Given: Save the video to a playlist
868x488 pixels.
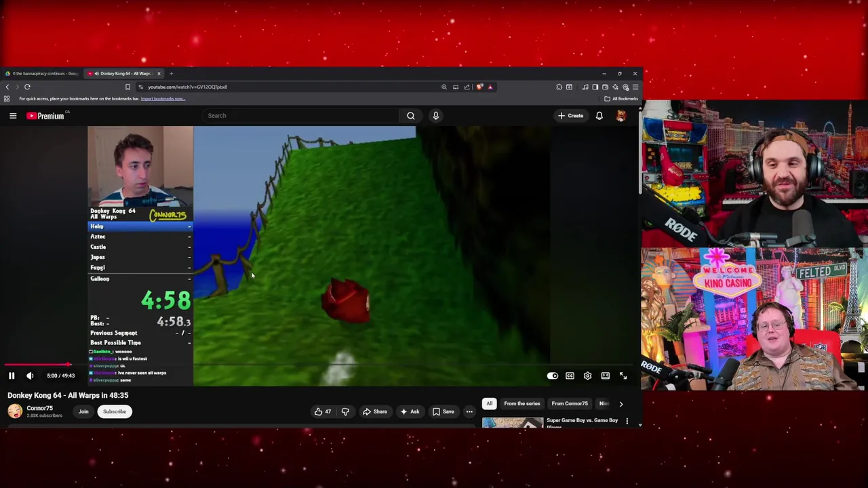Looking at the screenshot, I should point(443,411).
